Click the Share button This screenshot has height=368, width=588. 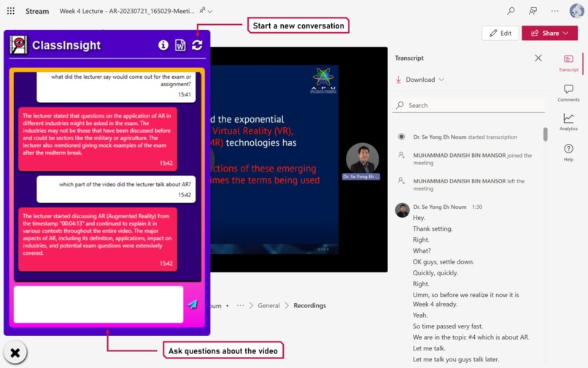(549, 33)
